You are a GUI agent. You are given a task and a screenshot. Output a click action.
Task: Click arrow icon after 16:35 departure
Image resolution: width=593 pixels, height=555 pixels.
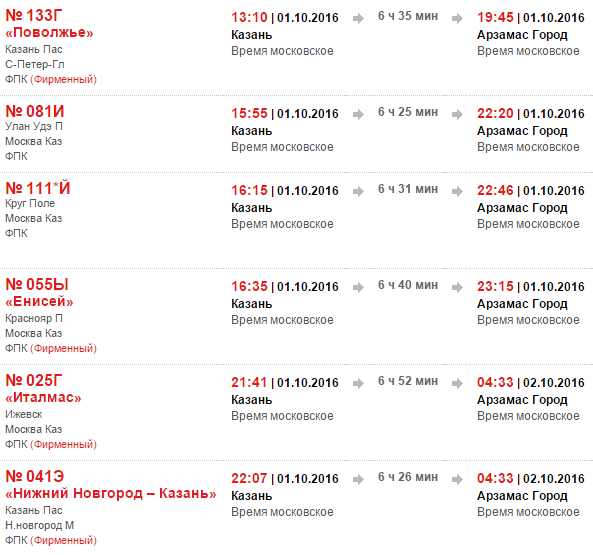(x=358, y=287)
